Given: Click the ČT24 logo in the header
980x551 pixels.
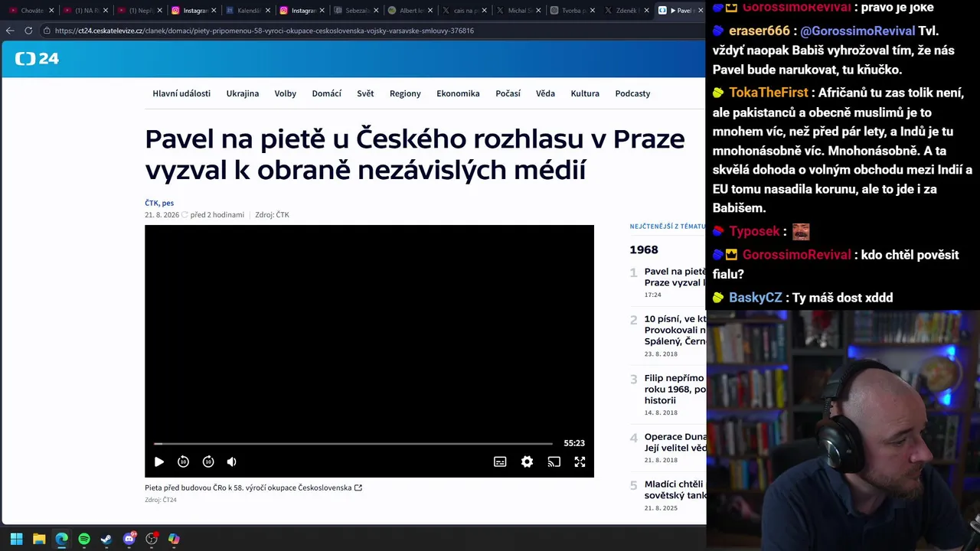Looking at the screenshot, I should pos(37,59).
